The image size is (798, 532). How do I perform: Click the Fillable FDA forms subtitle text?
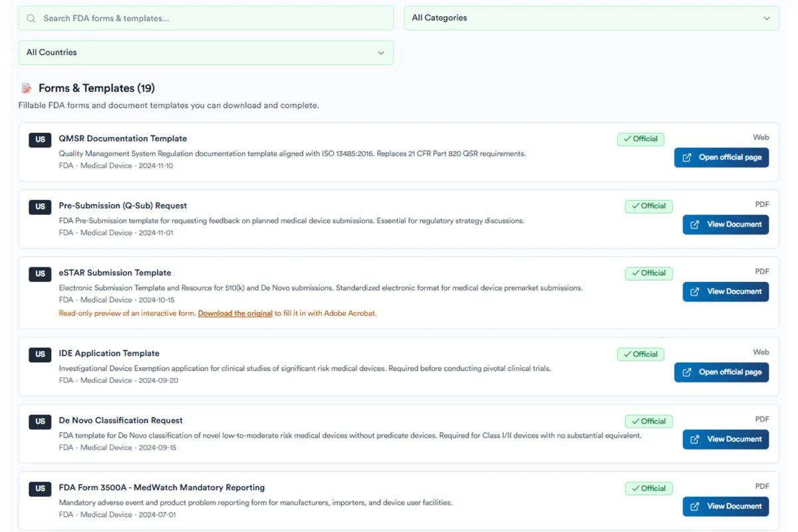click(x=169, y=106)
